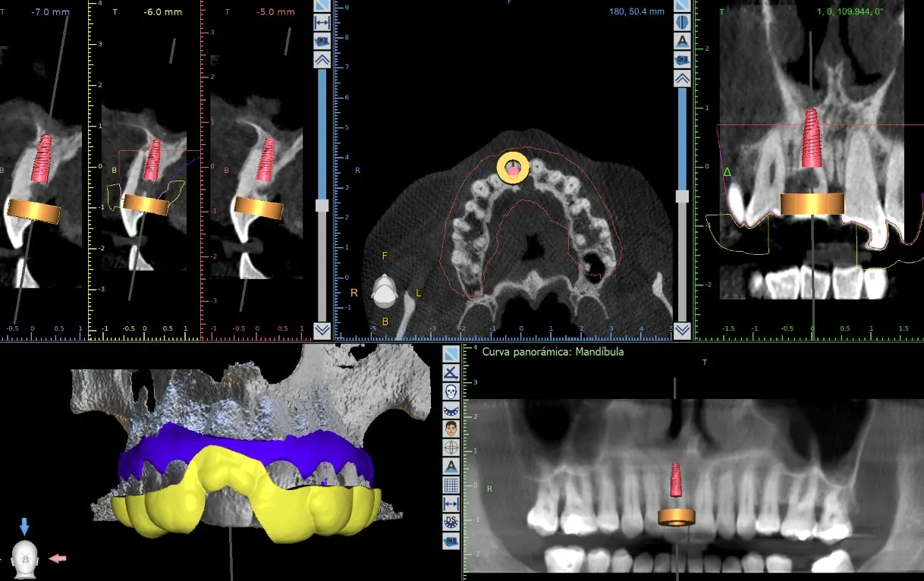Click the contrast icon above the axial slider

point(681,6)
